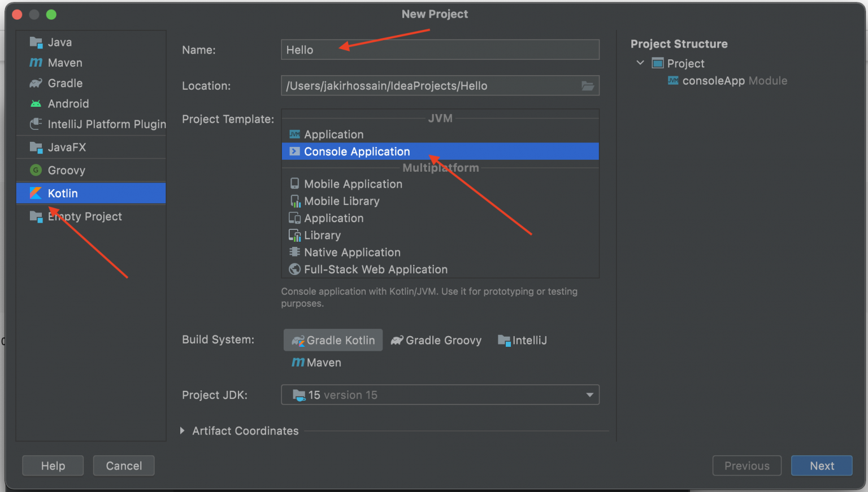Click the Full-Stack Web Application globe icon

click(x=294, y=269)
